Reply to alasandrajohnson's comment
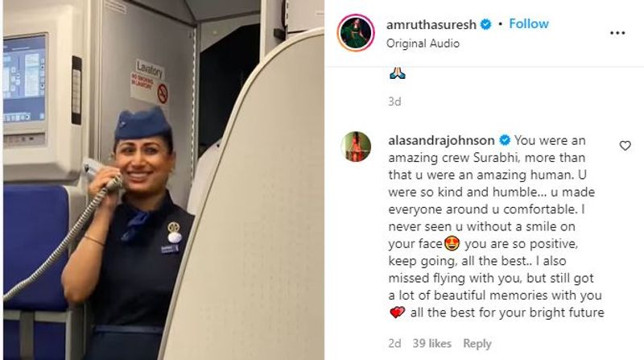The image size is (644, 360). click(x=477, y=344)
